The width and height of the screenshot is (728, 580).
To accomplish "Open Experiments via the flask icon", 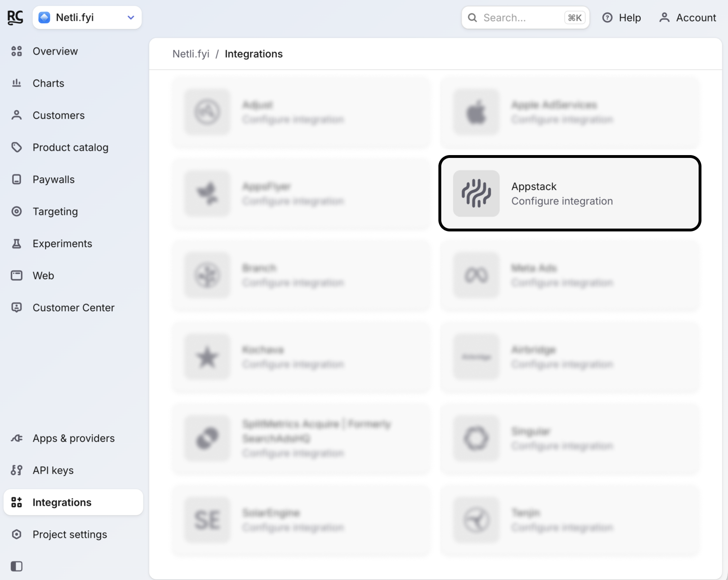I will 17,244.
